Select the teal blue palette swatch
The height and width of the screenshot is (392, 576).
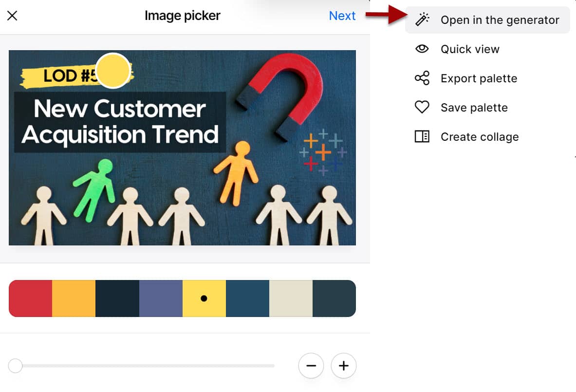[x=248, y=299]
